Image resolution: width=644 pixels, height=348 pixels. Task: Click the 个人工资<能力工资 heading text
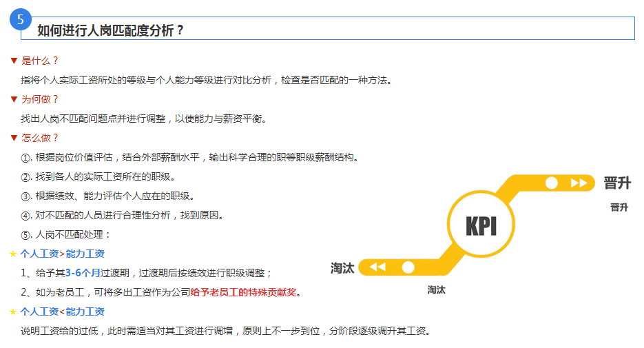pyautogui.click(x=62, y=312)
